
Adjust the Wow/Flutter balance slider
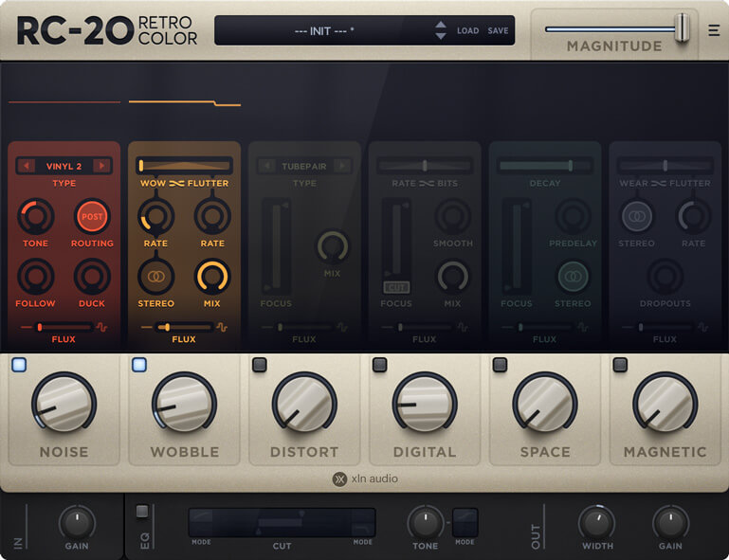tap(184, 166)
